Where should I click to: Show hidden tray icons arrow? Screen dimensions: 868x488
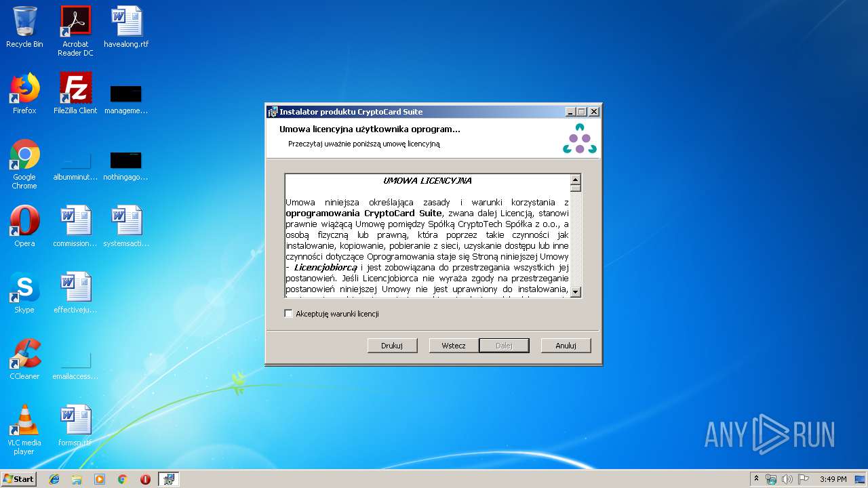pyautogui.click(x=756, y=479)
